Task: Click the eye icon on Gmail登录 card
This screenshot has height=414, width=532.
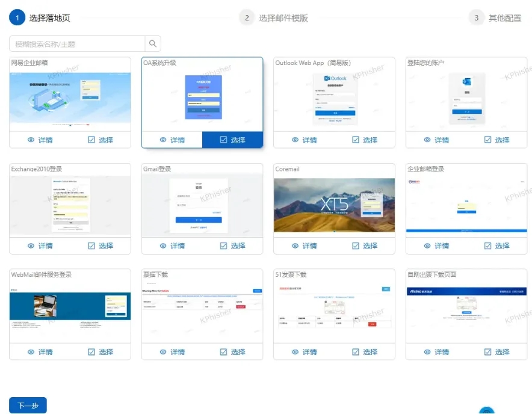Action: click(163, 246)
